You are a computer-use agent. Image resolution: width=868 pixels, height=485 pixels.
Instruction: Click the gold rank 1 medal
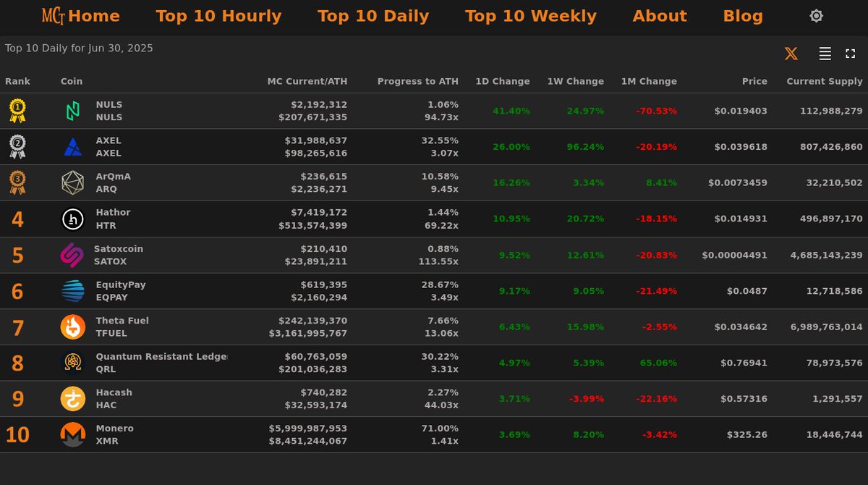pyautogui.click(x=17, y=111)
